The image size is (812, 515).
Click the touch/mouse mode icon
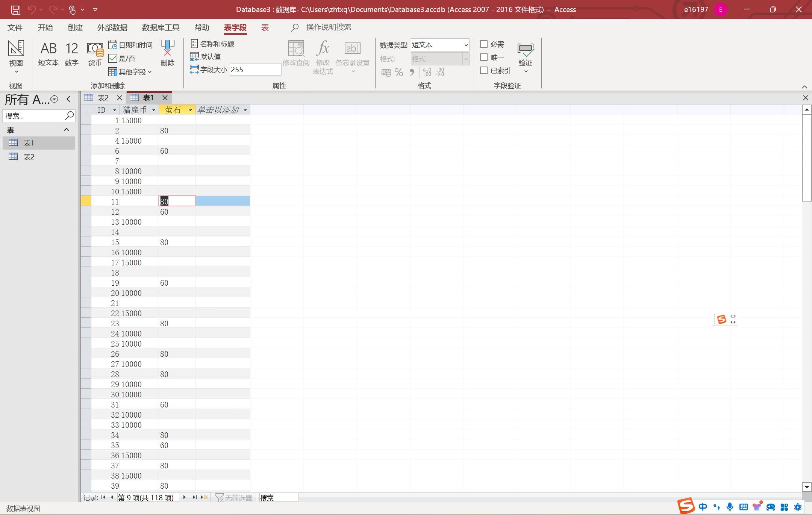tap(73, 10)
